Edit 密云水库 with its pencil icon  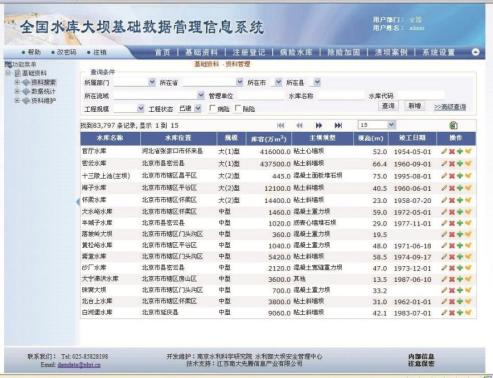click(x=444, y=163)
